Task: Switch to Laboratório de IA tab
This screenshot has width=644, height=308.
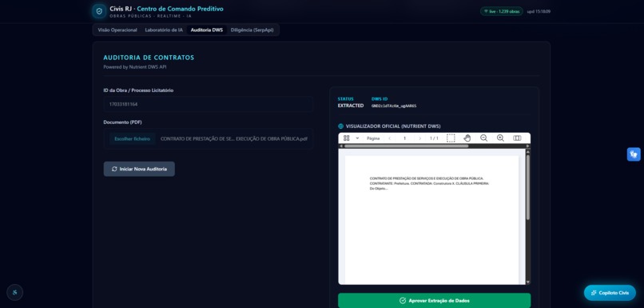Action: pyautogui.click(x=164, y=30)
